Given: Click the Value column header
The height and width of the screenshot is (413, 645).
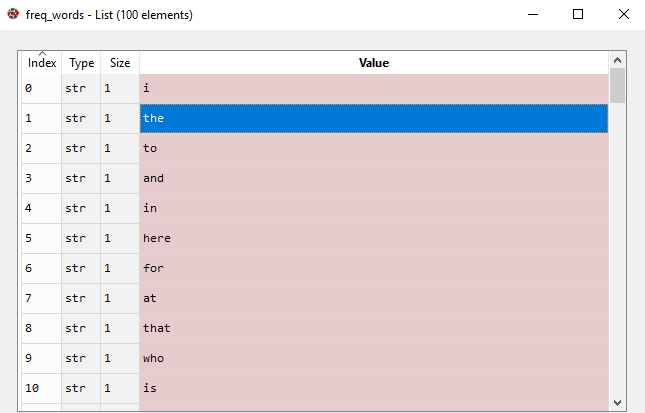Looking at the screenshot, I should click(x=374, y=63).
